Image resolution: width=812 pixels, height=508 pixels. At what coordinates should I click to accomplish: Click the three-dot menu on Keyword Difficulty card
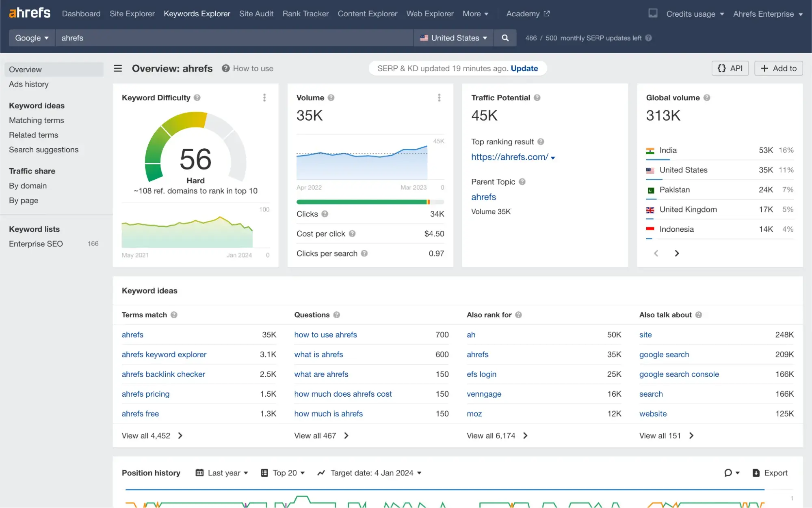pos(264,98)
